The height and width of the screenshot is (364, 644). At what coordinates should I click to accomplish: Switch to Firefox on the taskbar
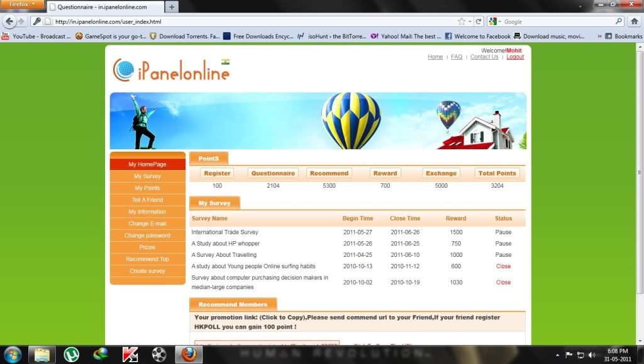point(189,355)
